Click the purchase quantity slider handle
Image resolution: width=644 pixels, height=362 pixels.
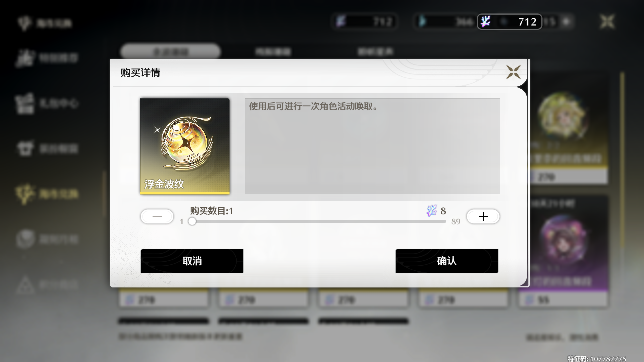[x=192, y=221]
